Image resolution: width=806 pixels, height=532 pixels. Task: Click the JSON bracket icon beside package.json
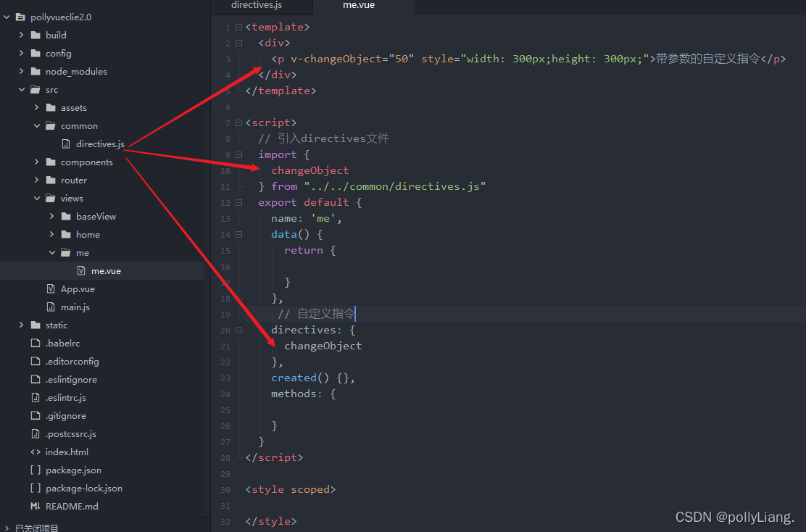click(36, 470)
